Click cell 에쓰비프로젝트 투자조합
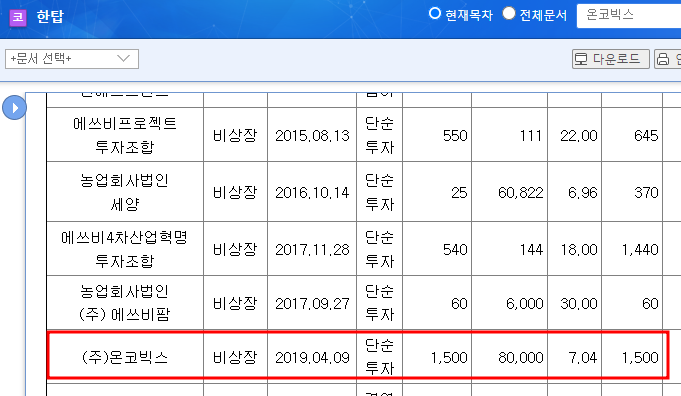Screen dimensions: 681x396 tap(125, 135)
